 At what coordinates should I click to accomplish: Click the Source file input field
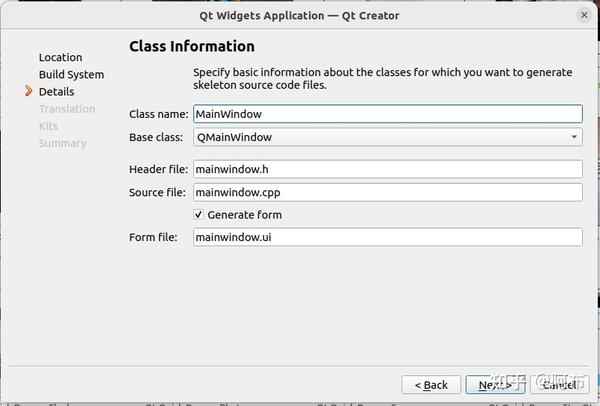(x=387, y=192)
